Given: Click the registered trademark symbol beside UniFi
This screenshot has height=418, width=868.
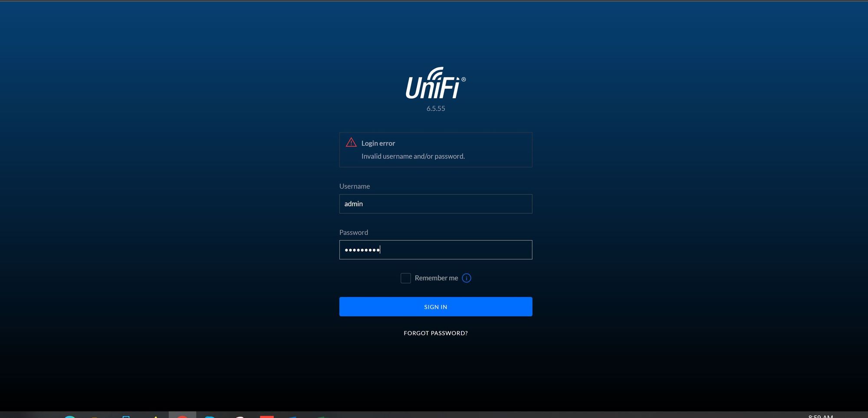Looking at the screenshot, I should (464, 80).
